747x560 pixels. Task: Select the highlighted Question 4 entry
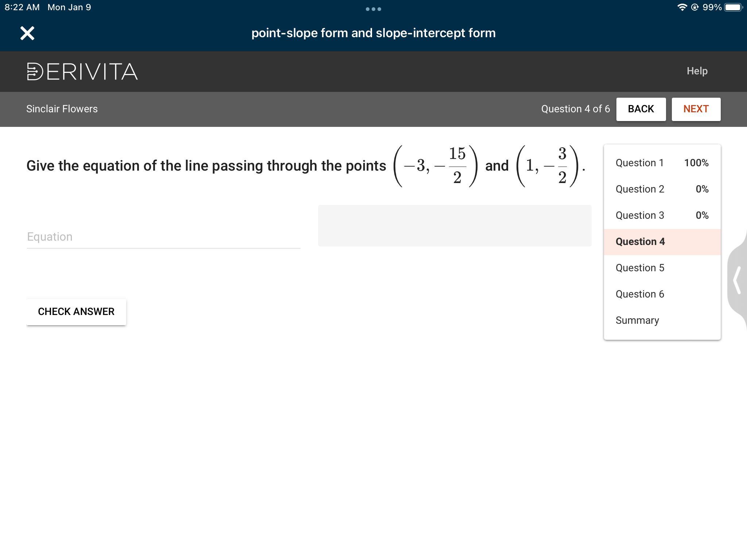tap(640, 242)
